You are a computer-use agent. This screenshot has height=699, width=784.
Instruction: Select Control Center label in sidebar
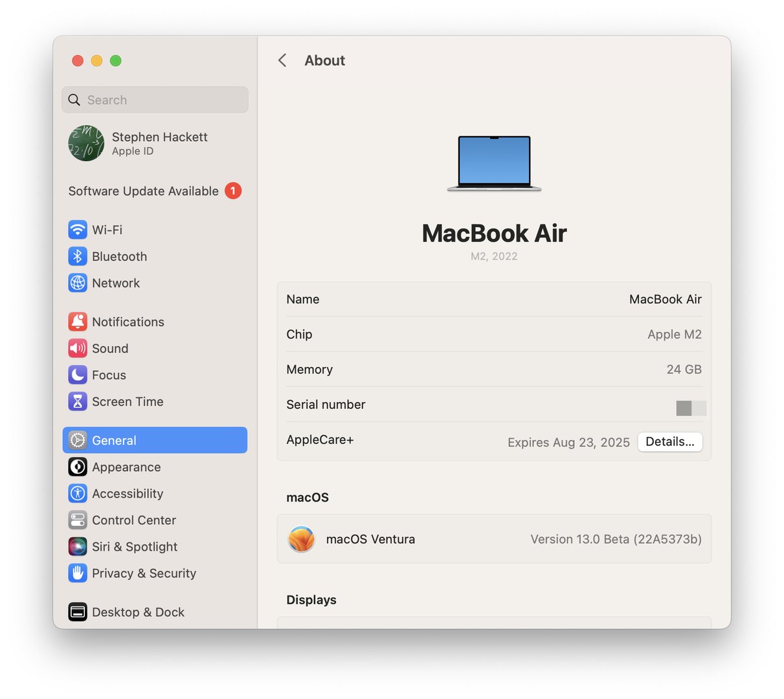click(x=134, y=520)
